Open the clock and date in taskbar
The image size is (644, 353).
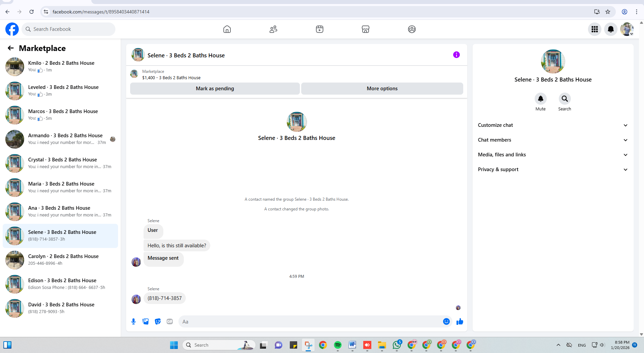click(620, 345)
